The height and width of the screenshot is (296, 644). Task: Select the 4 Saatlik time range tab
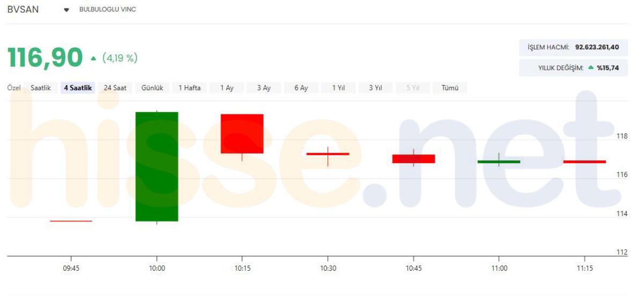78,88
